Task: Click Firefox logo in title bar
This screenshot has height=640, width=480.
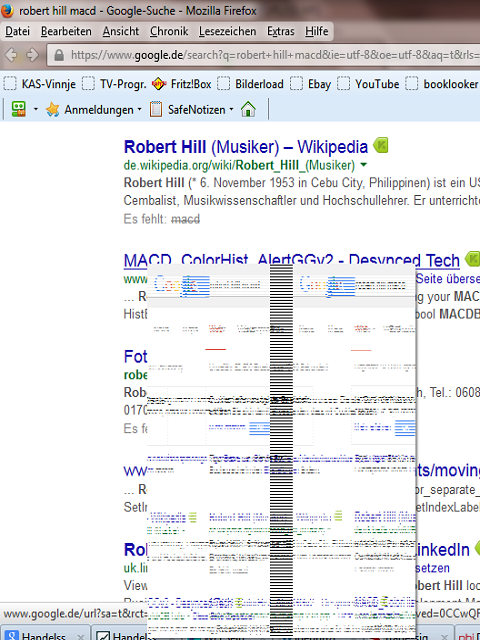Action: (x=7, y=10)
